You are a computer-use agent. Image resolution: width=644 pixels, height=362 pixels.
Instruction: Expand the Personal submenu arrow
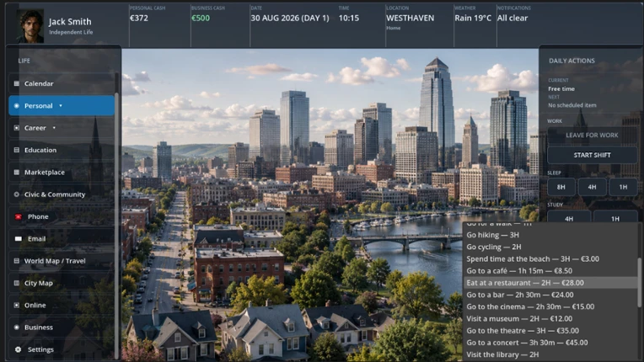(61, 106)
